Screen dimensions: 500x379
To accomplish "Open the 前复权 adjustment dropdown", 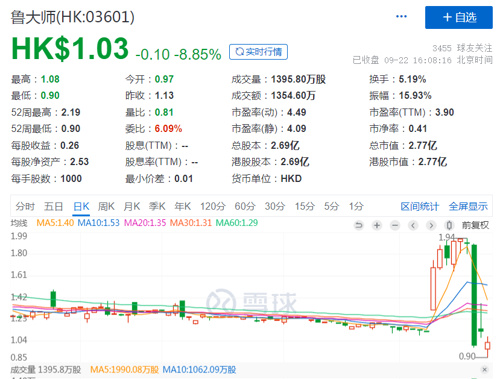I will (x=475, y=226).
